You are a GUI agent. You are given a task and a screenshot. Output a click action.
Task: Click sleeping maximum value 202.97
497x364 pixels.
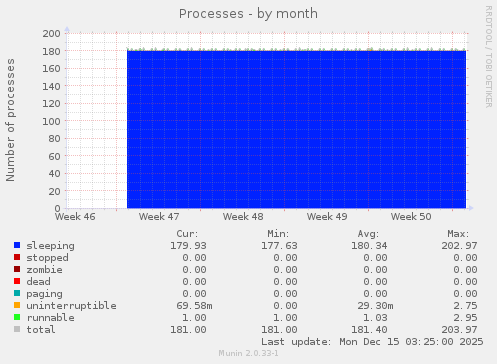click(459, 246)
